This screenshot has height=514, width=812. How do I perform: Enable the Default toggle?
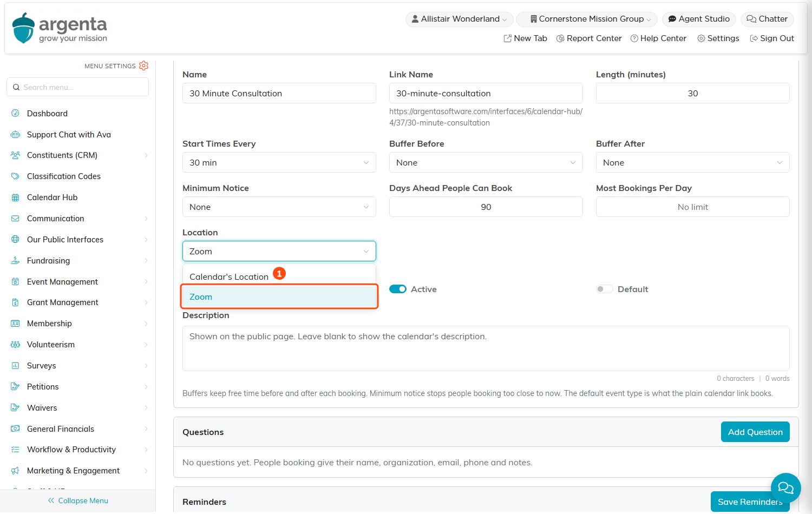coord(605,289)
